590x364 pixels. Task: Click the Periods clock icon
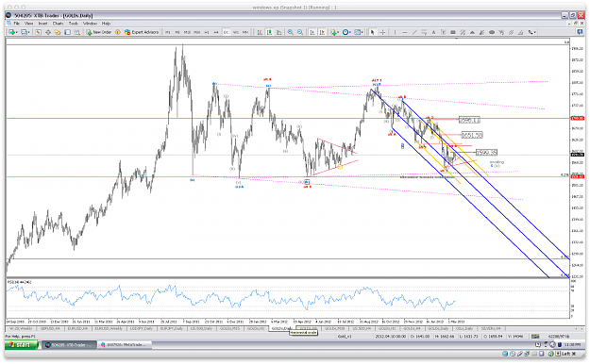point(346,32)
